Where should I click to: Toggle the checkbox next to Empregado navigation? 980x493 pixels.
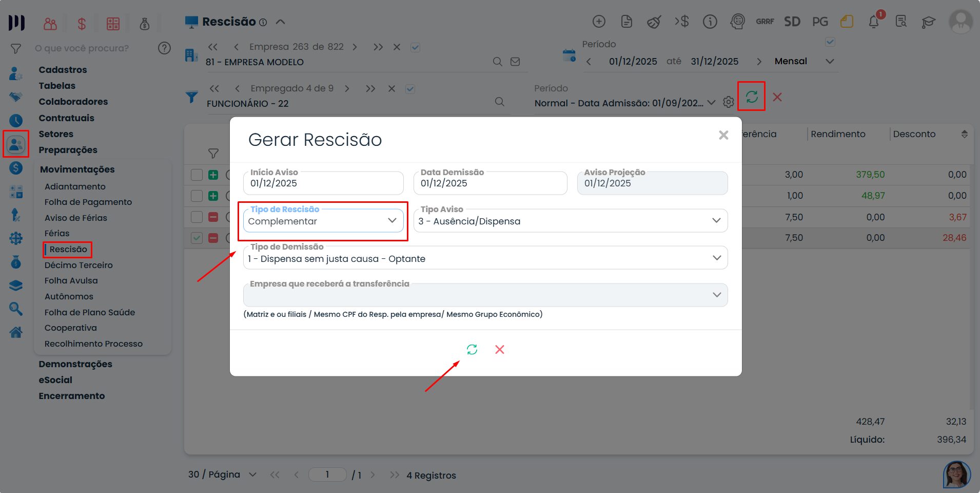[x=410, y=89]
